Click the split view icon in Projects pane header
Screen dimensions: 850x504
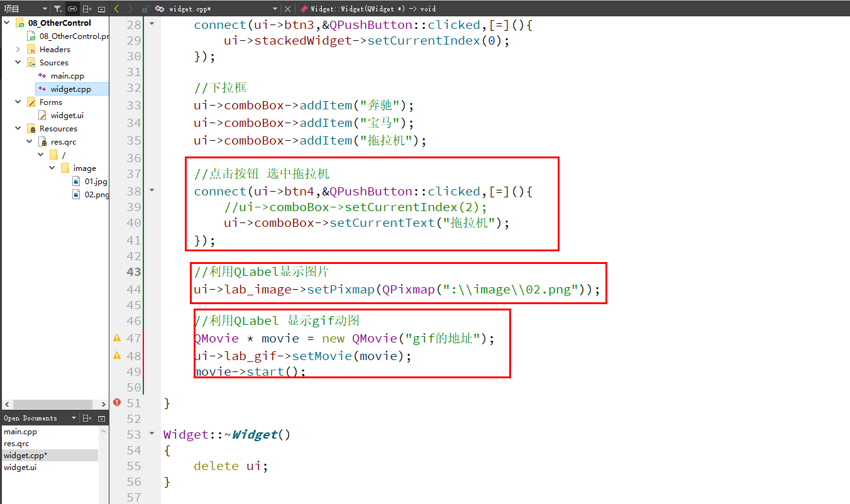click(88, 9)
